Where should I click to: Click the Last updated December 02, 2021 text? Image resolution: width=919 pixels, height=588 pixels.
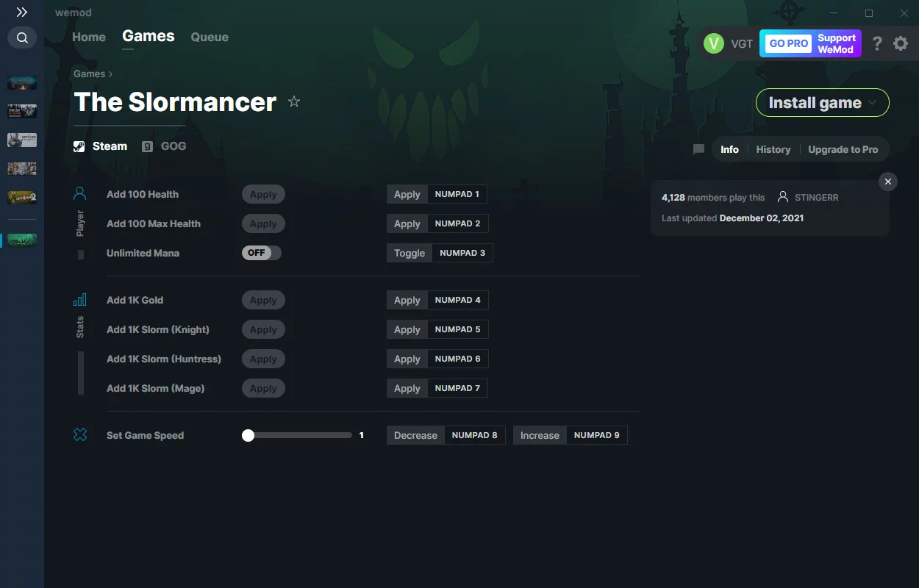click(x=732, y=218)
